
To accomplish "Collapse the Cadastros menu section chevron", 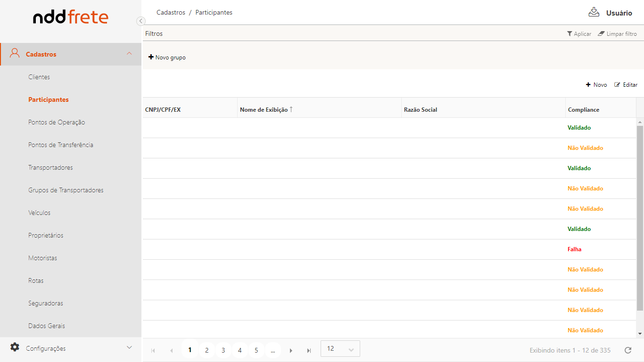I will tap(129, 54).
